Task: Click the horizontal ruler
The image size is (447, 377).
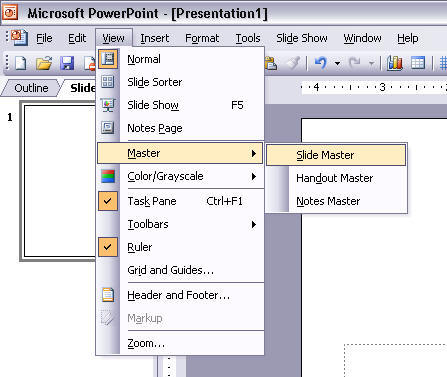Action: (x=373, y=87)
